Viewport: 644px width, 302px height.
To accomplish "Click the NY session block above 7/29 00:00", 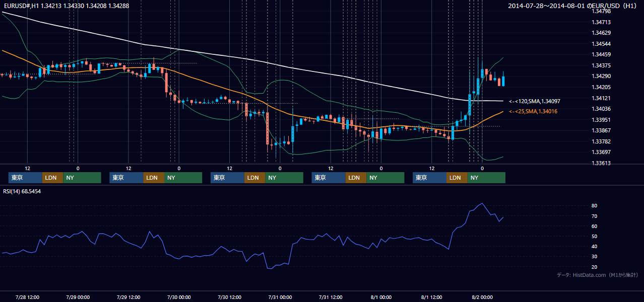I will [82, 178].
